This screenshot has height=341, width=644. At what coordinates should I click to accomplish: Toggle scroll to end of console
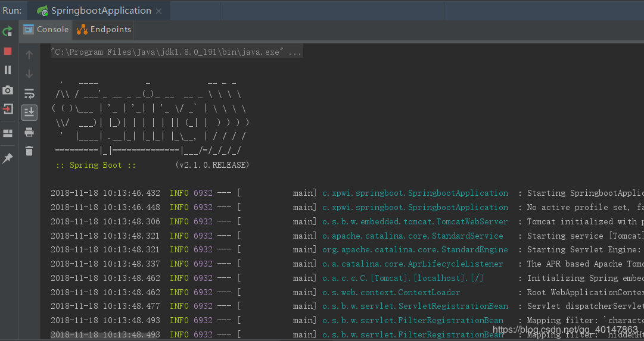29,112
